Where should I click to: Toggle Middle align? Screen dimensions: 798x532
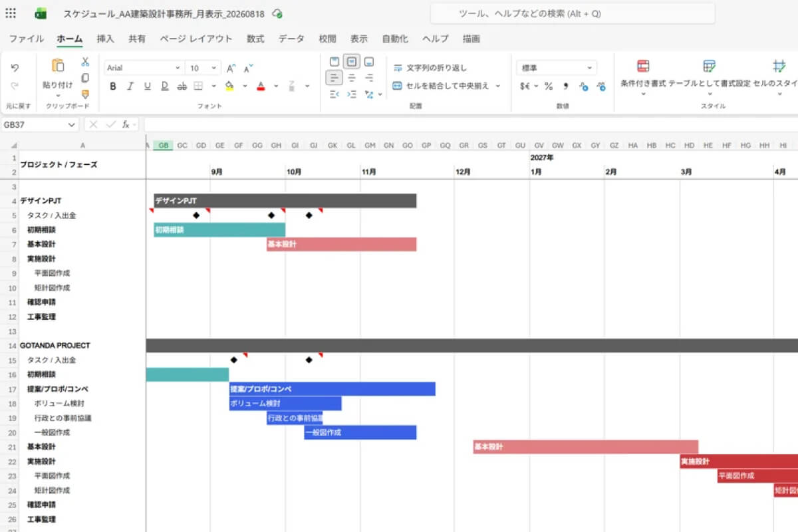352,62
